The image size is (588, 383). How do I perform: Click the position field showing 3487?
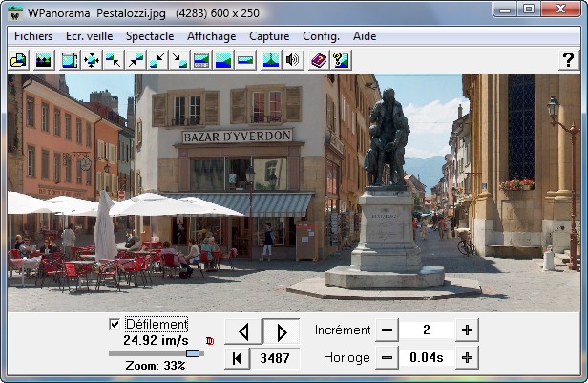(275, 358)
